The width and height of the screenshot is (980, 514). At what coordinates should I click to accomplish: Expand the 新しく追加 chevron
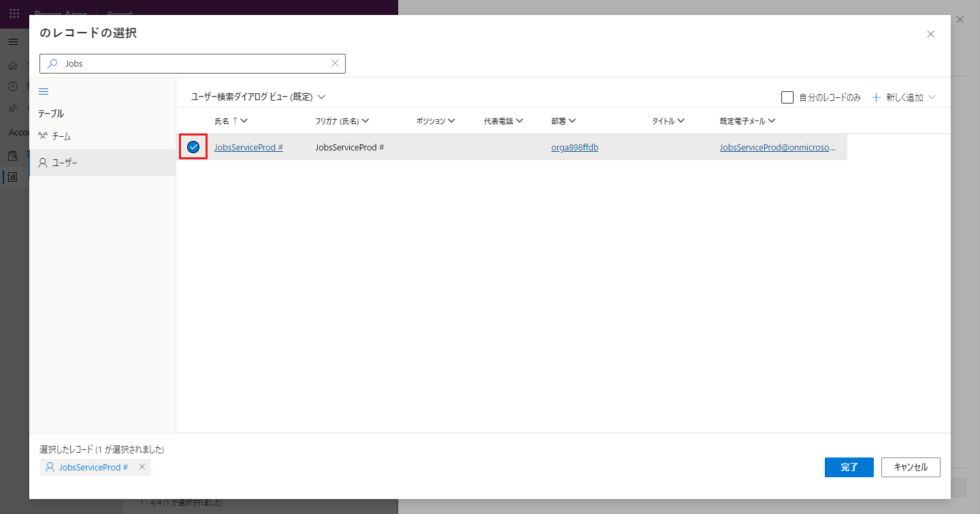pyautogui.click(x=932, y=97)
